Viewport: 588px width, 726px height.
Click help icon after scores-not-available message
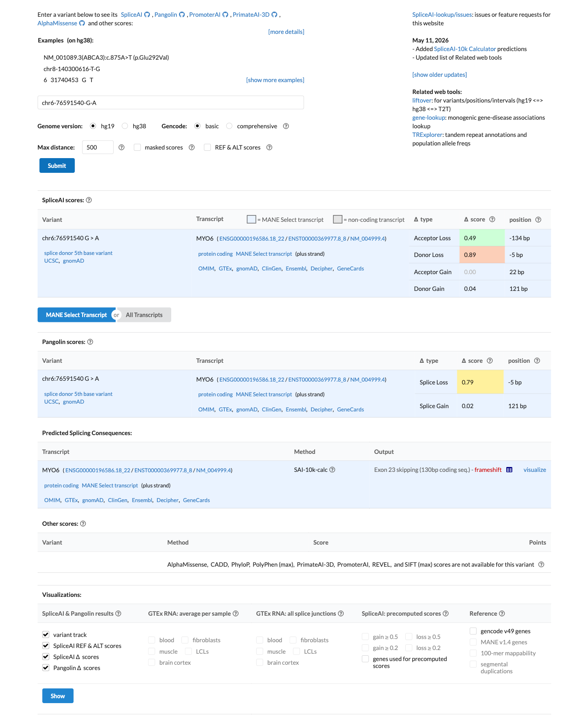pos(541,565)
